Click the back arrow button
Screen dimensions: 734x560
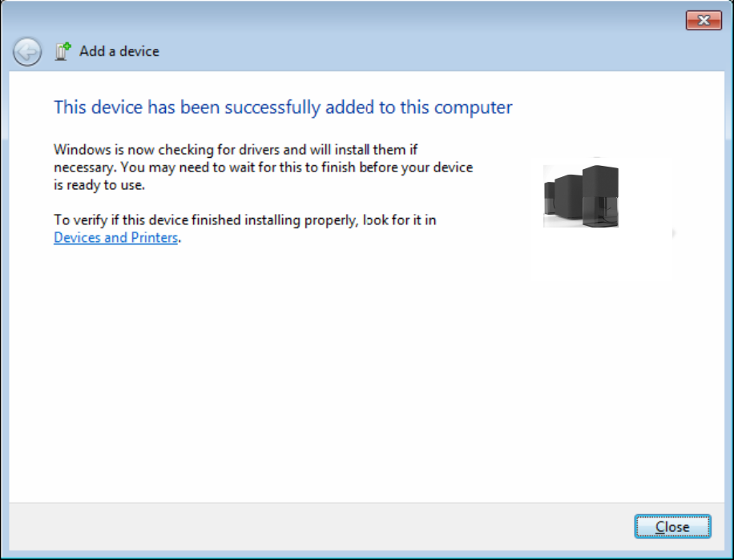point(27,52)
